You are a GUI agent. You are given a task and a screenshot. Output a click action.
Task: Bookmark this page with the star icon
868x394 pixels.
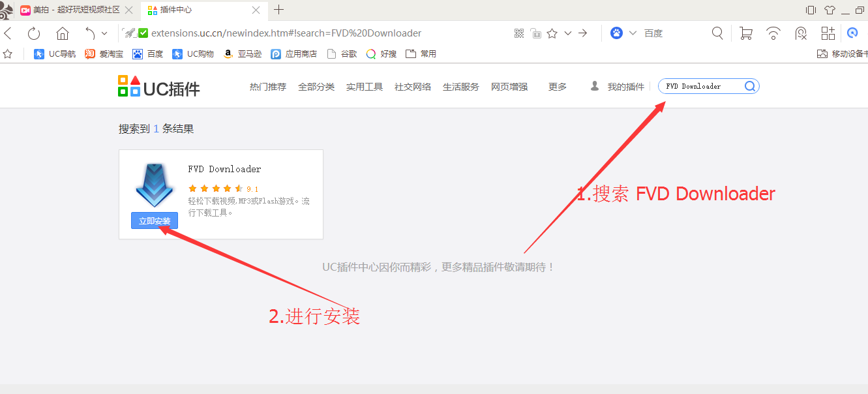coord(552,33)
